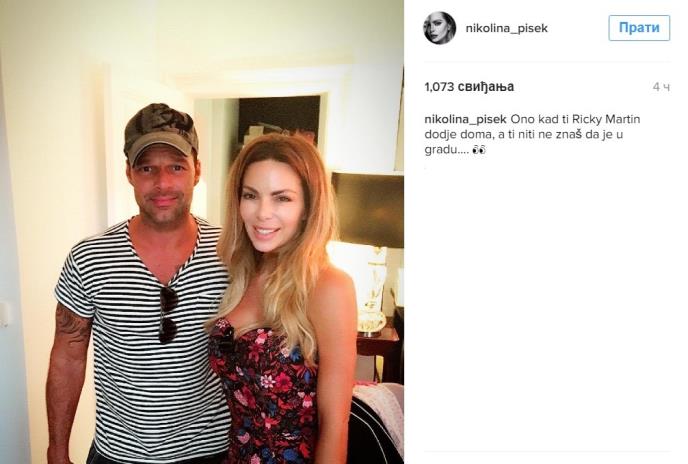This screenshot has width=688, height=464.
Task: Click the camouflage cap in the photo
Action: coord(161,132)
